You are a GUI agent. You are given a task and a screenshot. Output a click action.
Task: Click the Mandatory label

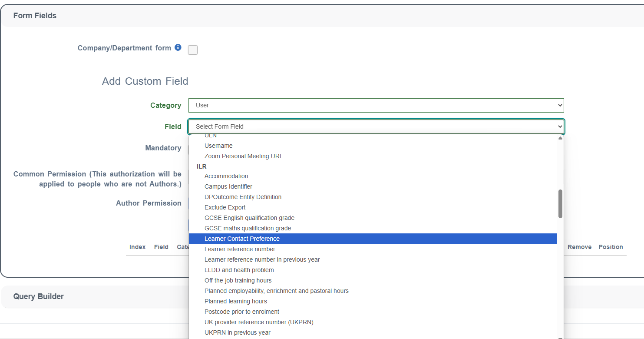(x=163, y=148)
